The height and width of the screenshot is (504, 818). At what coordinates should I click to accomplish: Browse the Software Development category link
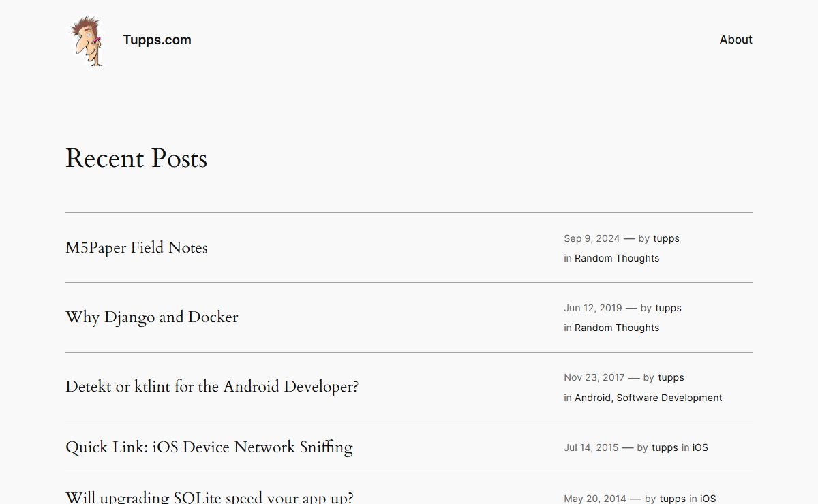669,398
